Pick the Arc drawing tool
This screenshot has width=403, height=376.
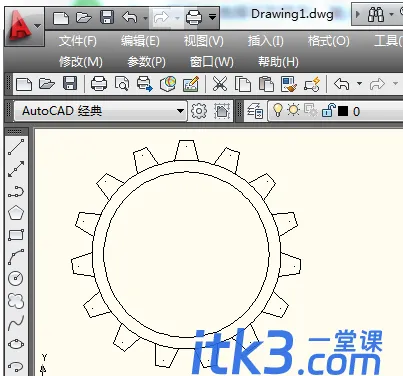tap(16, 256)
